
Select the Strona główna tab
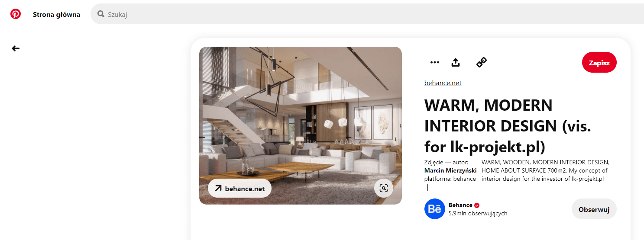56,14
